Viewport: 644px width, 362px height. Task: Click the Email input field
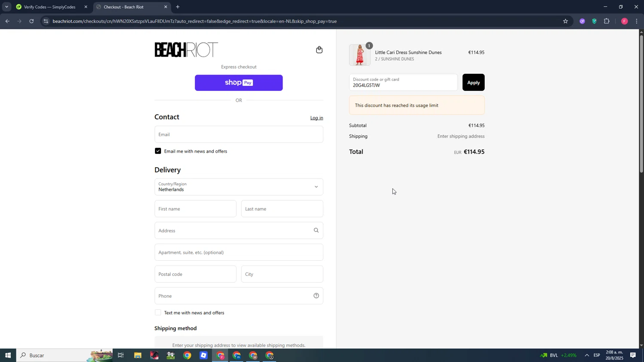point(239,134)
